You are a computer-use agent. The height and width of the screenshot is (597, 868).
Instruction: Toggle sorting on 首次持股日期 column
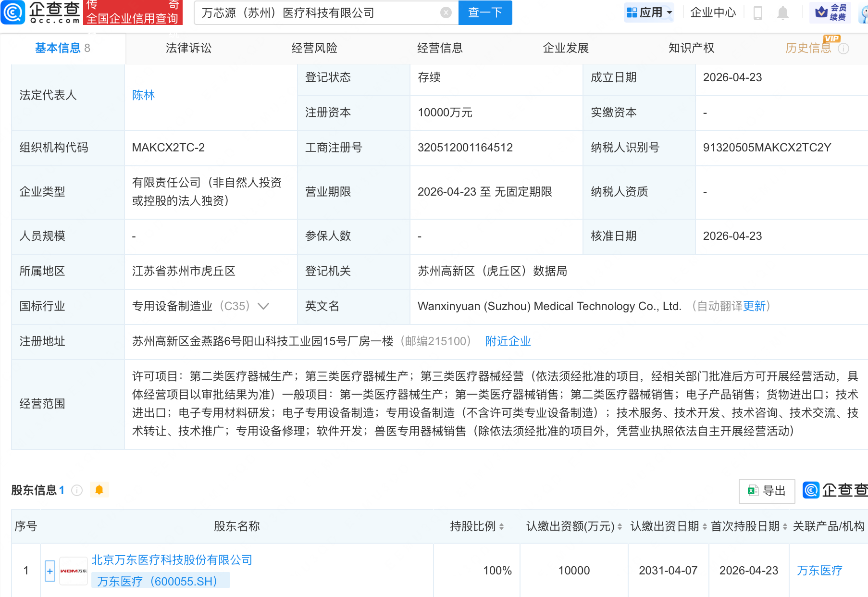pyautogui.click(x=785, y=526)
